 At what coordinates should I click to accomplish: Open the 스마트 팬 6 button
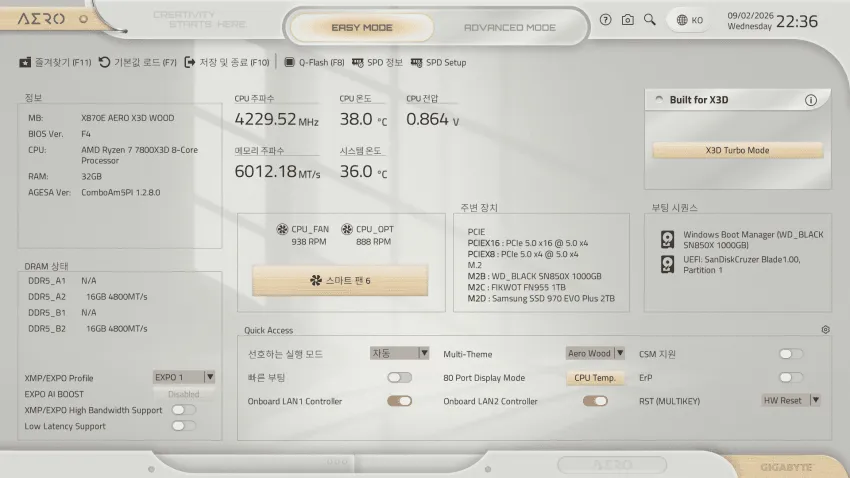340,280
